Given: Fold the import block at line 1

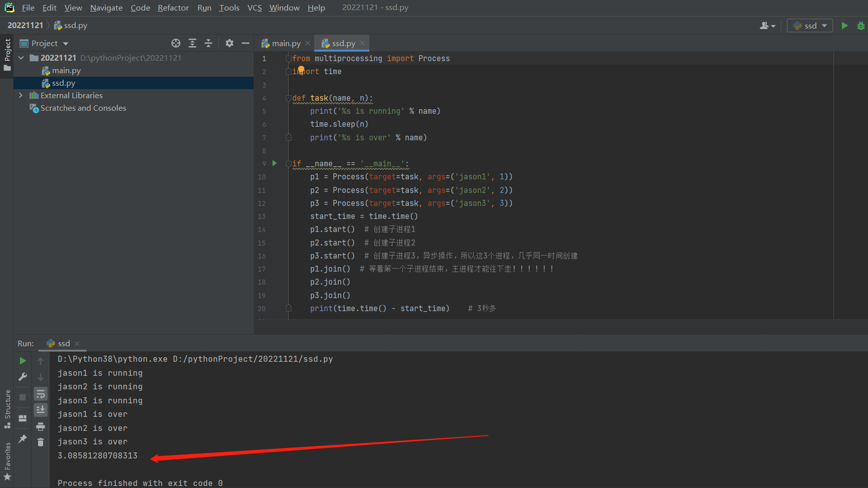Looking at the screenshot, I should (289, 59).
